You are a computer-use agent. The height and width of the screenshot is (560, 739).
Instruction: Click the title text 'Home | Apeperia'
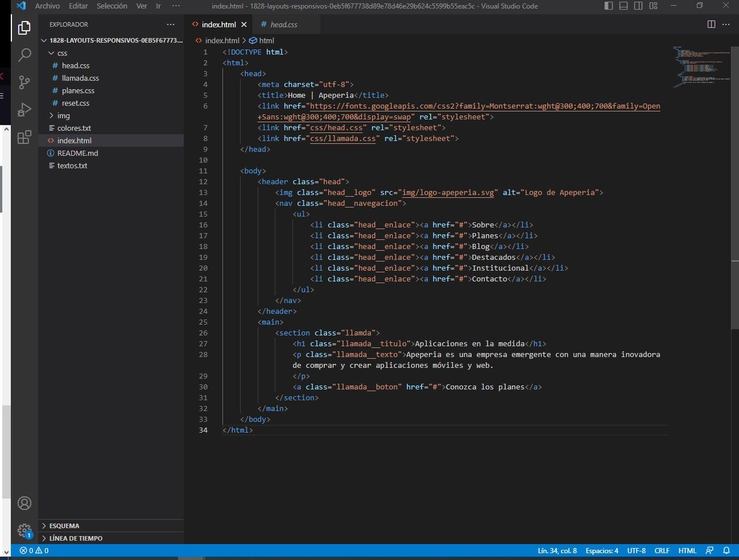[x=321, y=95]
